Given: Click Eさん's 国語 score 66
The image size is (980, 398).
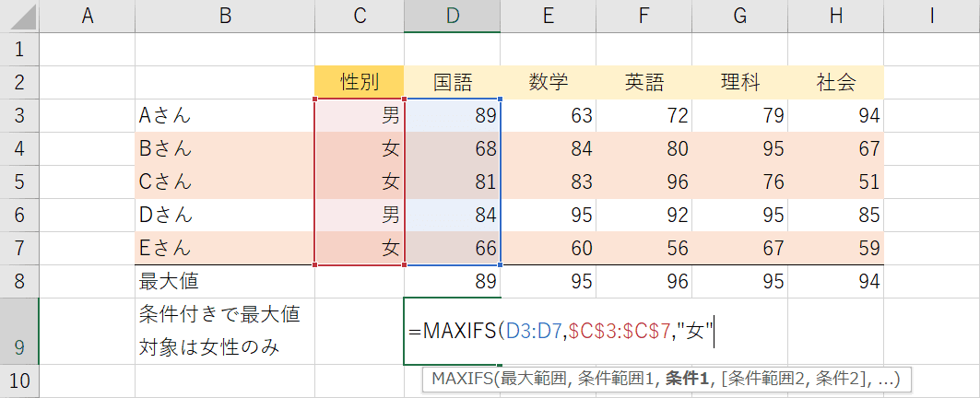Looking at the screenshot, I should 452,248.
